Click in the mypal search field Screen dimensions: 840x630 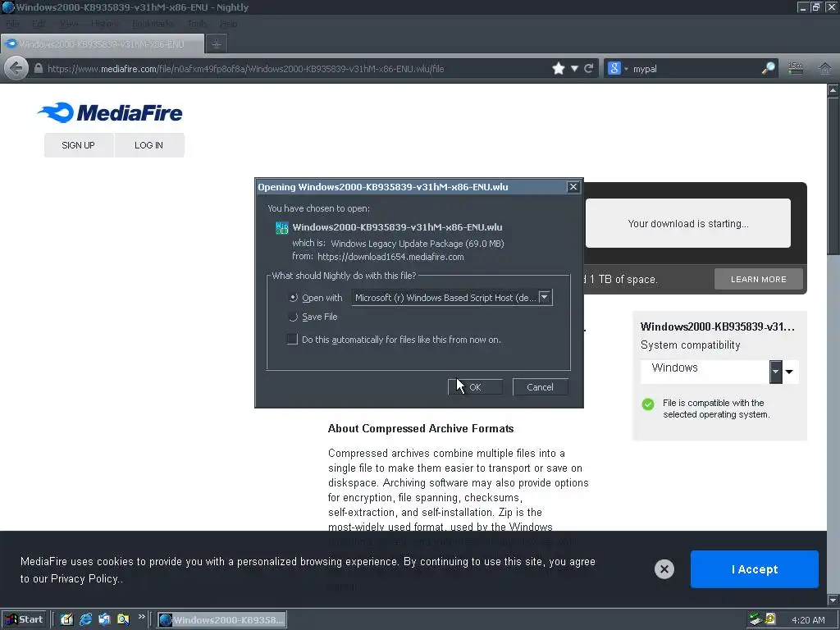click(x=694, y=69)
